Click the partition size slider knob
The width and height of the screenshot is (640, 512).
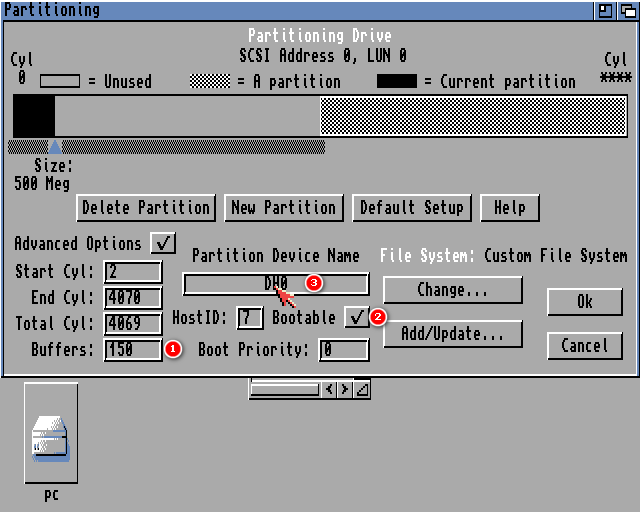coord(54,147)
